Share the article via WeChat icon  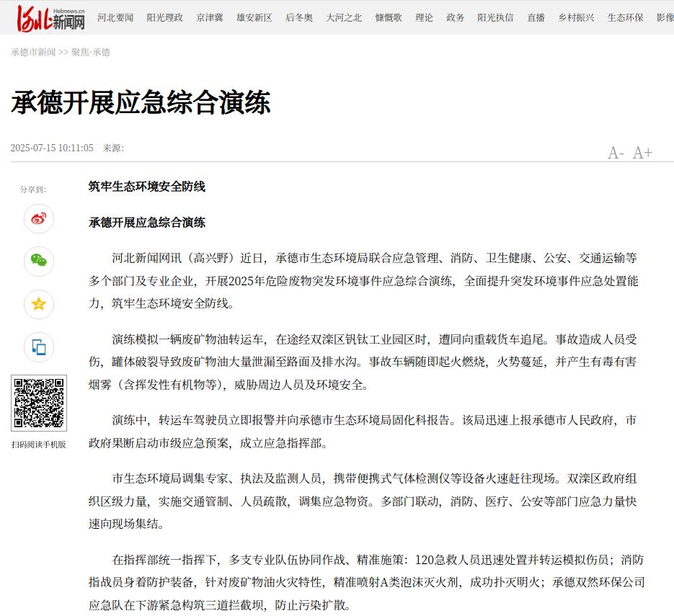(x=39, y=261)
